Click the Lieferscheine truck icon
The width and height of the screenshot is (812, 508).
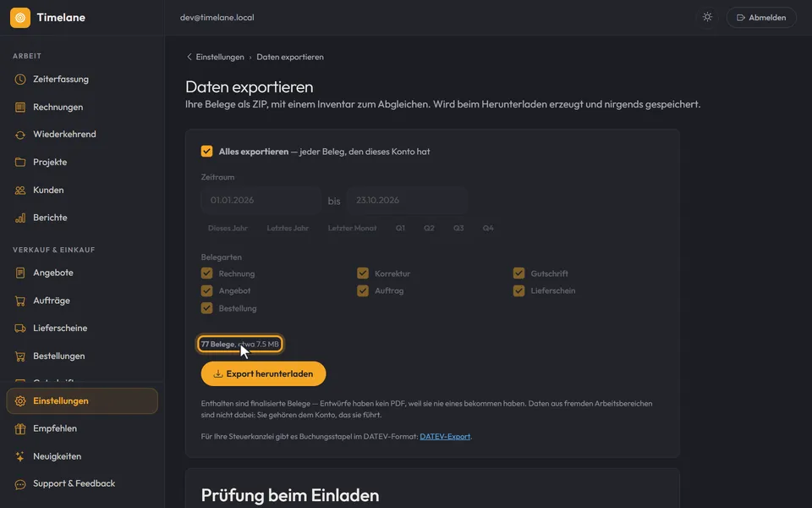(x=20, y=329)
